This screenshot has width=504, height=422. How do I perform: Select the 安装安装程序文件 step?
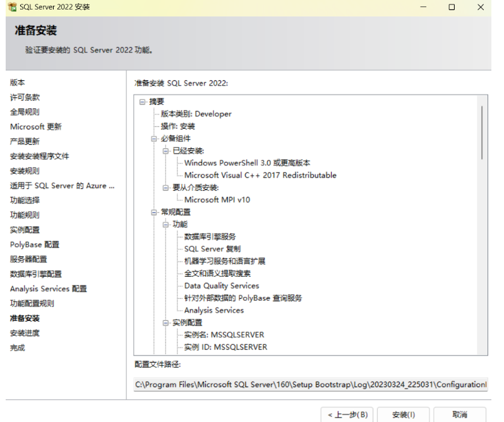pyautogui.click(x=40, y=156)
